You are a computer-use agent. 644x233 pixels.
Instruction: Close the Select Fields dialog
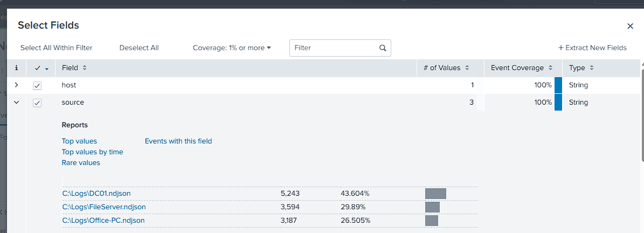(630, 26)
